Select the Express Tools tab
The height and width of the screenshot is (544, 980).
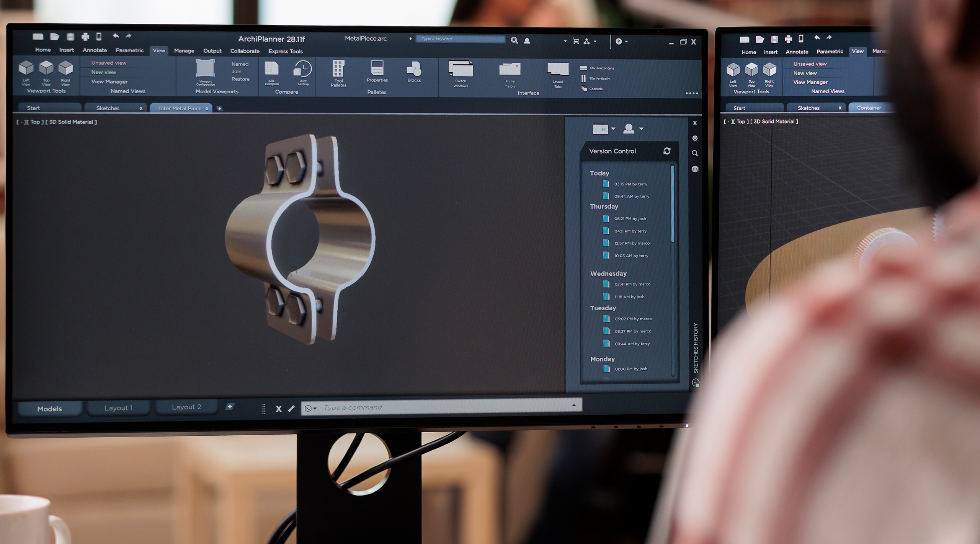[286, 51]
